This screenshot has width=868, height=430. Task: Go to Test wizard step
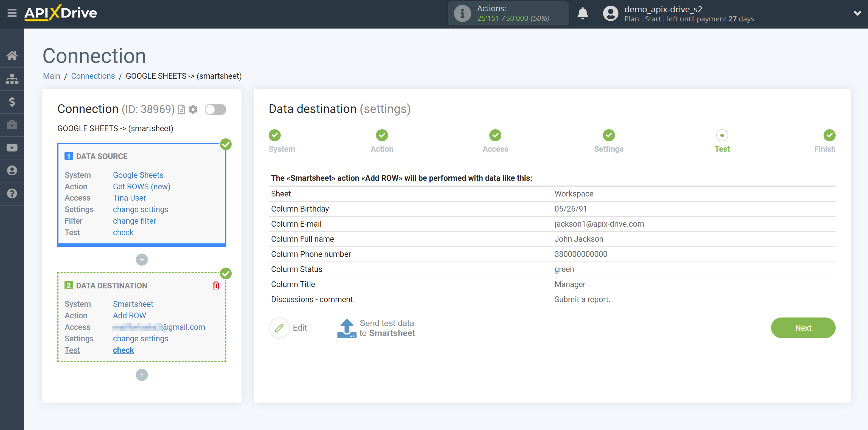(722, 136)
